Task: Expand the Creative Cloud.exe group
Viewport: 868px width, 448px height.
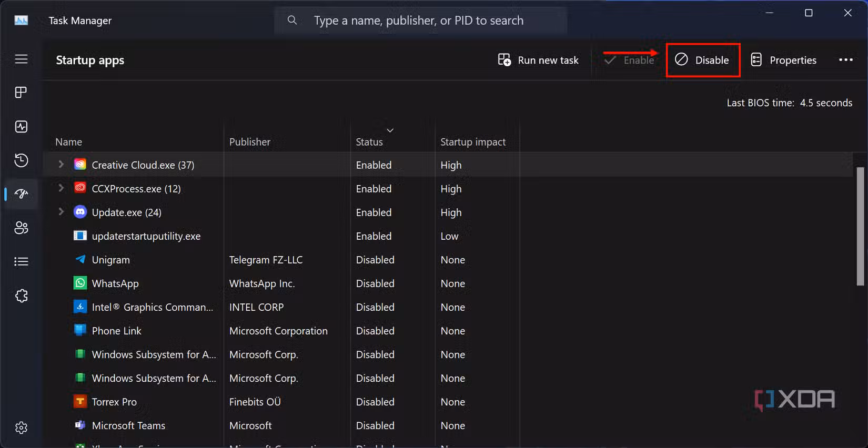Action: [61, 165]
